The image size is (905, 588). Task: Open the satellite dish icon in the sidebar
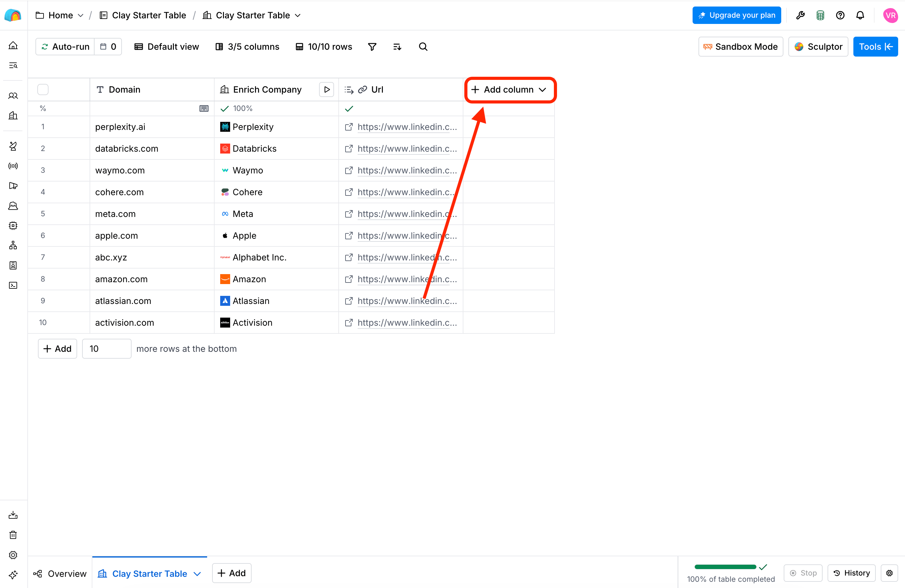tap(13, 146)
